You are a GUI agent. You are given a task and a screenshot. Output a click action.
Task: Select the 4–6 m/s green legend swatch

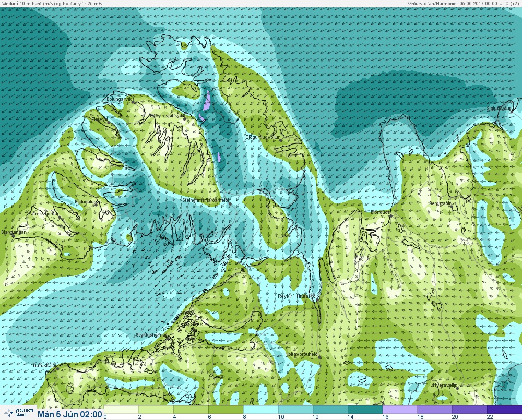pos(191,410)
